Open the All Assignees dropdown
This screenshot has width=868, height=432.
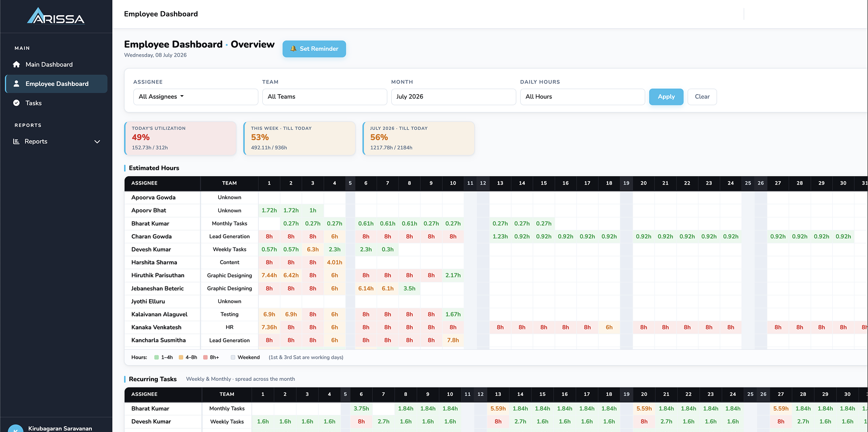[195, 97]
